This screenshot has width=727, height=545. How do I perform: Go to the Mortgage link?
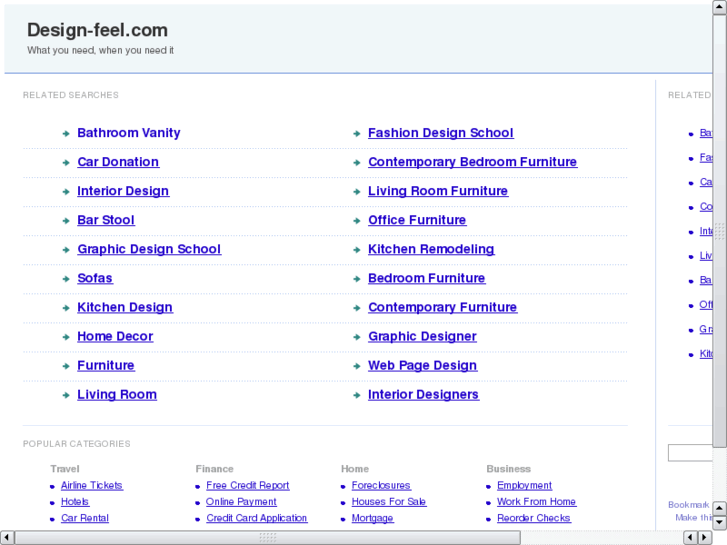pos(372,518)
